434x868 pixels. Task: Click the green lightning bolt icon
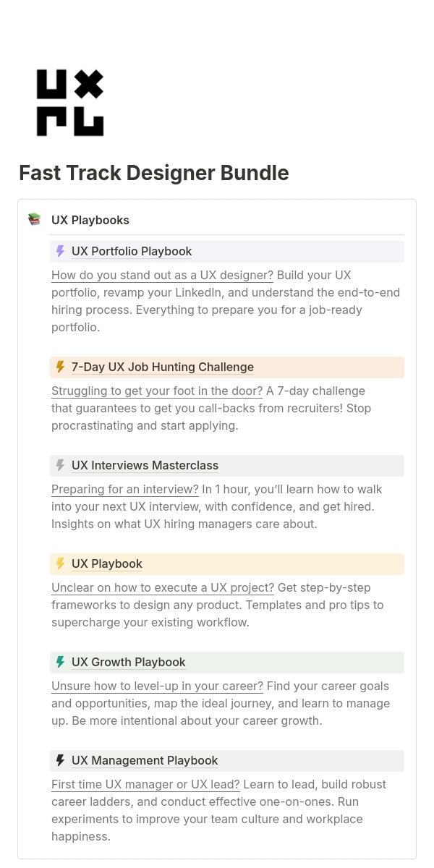point(60,663)
